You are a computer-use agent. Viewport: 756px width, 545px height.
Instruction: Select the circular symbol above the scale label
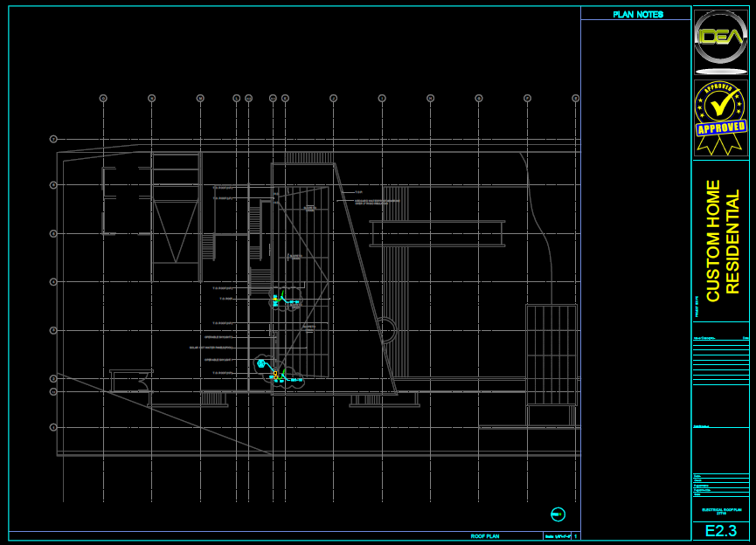558,514
